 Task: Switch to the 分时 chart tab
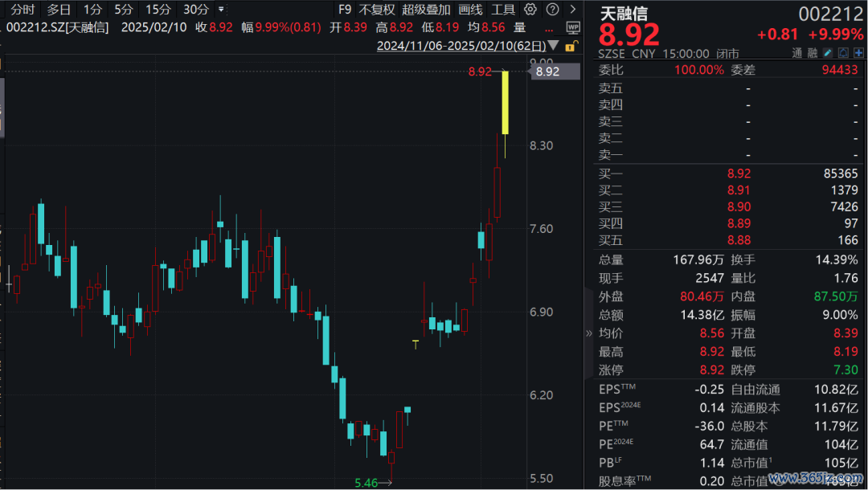tap(23, 10)
